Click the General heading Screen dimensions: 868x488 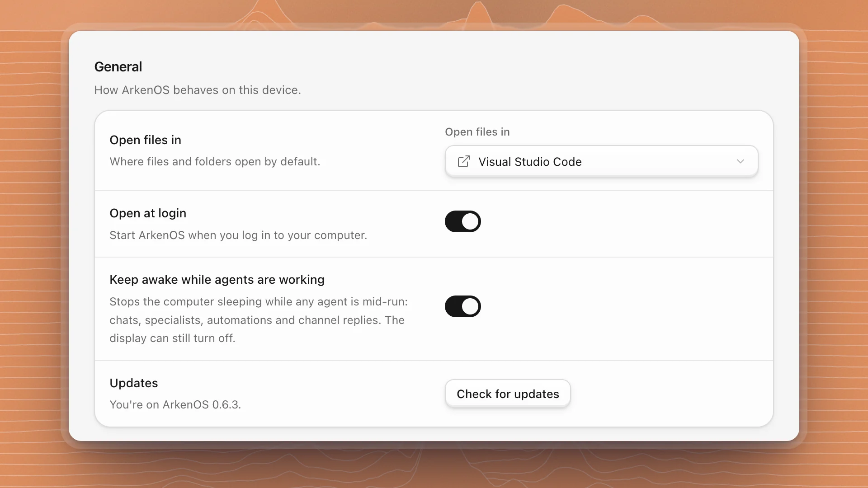(x=118, y=67)
